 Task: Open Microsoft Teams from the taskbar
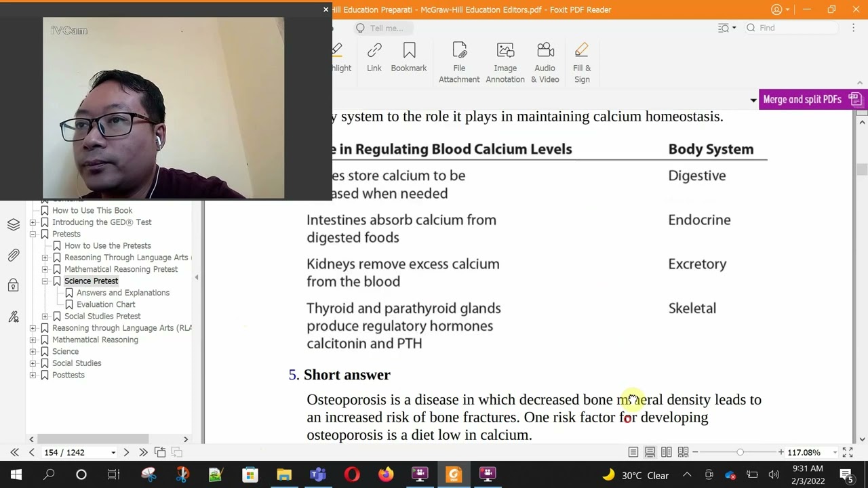(318, 474)
